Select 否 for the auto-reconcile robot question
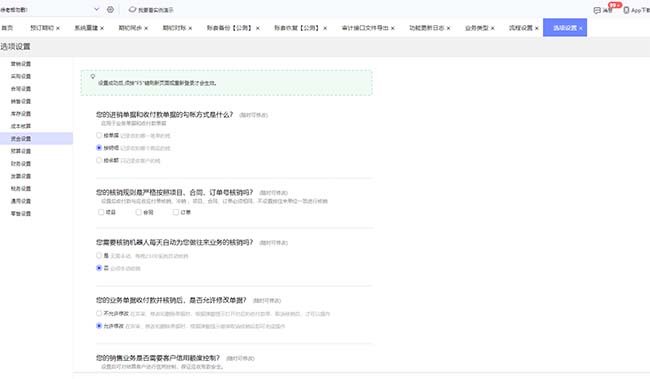This screenshot has width=650, height=379. [99, 268]
